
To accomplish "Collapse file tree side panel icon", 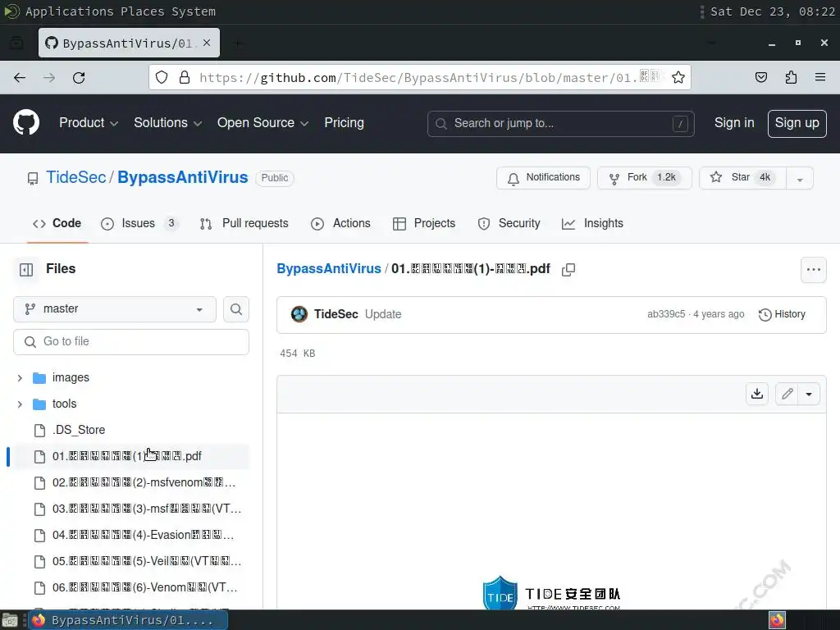I will point(26,269).
